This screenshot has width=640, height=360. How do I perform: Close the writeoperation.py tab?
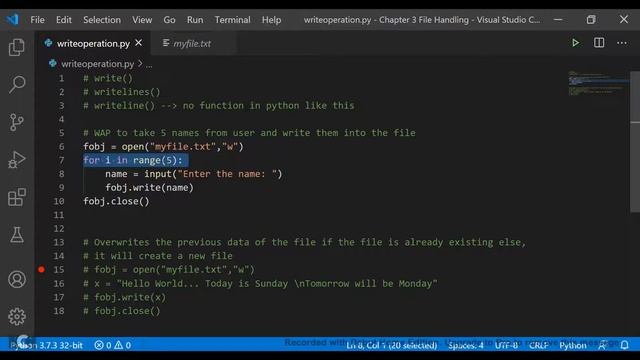pyautogui.click(x=139, y=43)
